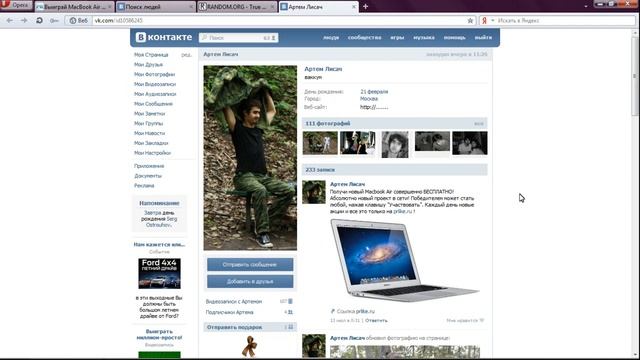The image size is (640, 360).
Task: Open 'Мои Закладки' in sidebar
Action: pos(151,143)
